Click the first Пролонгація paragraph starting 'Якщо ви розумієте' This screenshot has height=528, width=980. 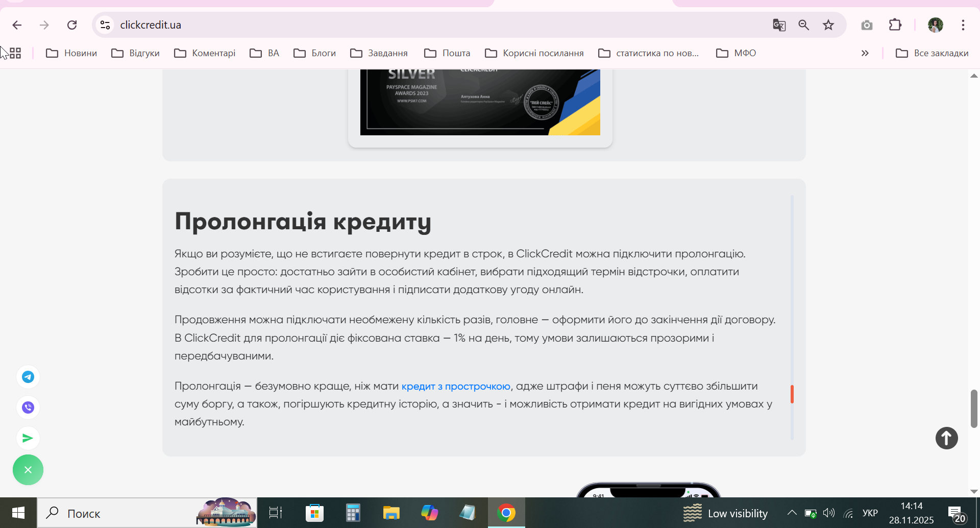click(x=460, y=272)
